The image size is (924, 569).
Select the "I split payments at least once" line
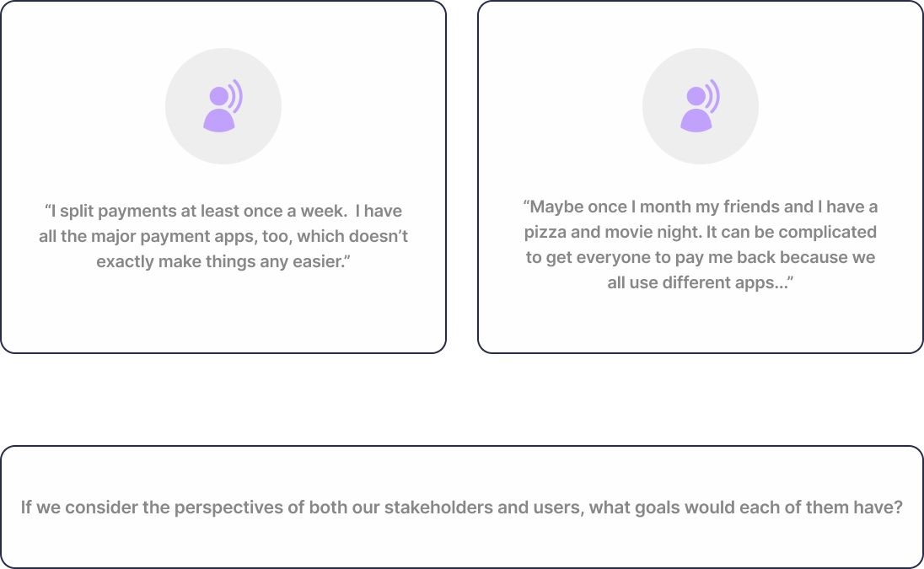tap(223, 211)
